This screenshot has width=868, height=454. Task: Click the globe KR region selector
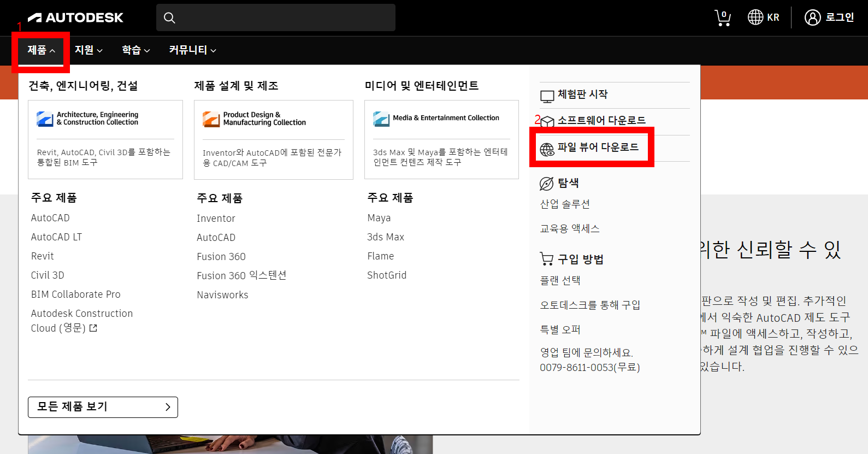[x=763, y=17]
